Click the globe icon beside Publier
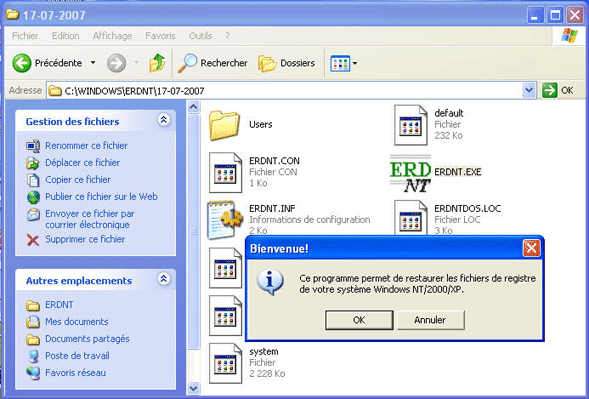This screenshot has width=589, height=399. [x=33, y=197]
